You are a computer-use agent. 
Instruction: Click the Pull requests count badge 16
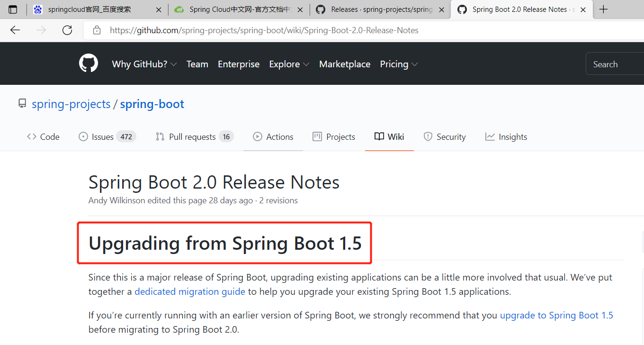click(x=226, y=136)
